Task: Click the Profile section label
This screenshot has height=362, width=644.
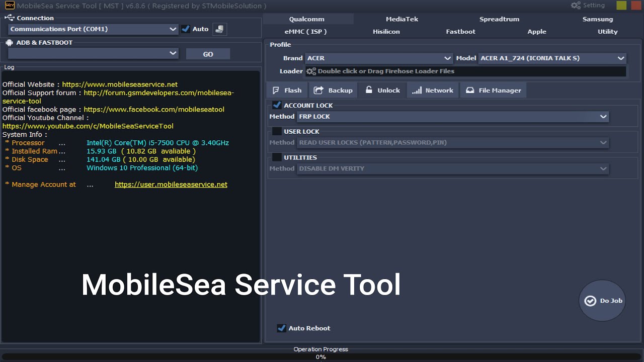Action: tap(280, 45)
